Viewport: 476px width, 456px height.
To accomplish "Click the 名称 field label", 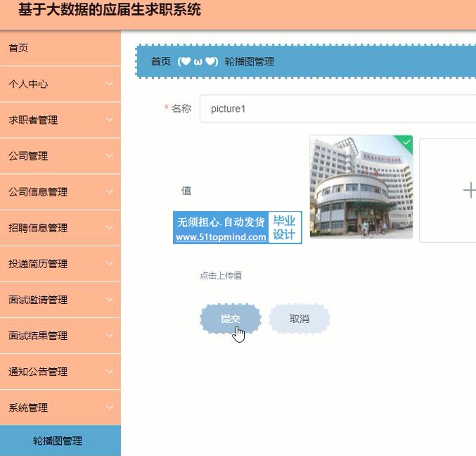I will tap(181, 108).
